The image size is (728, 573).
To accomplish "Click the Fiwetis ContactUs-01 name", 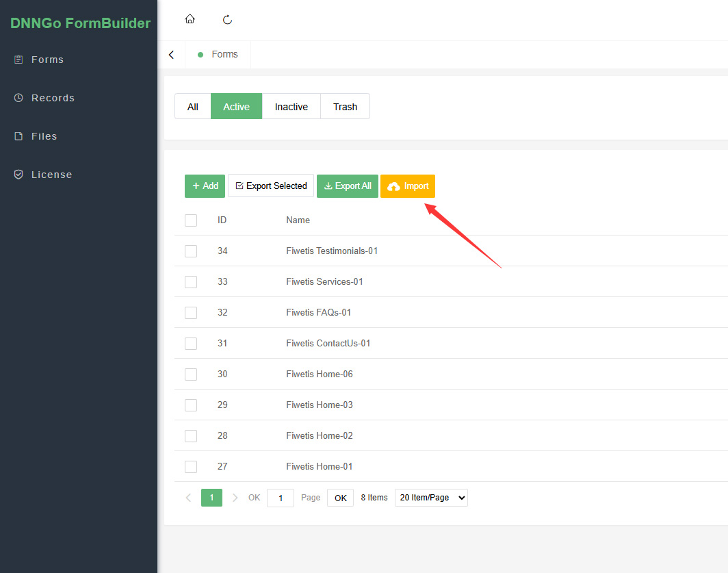I will click(x=328, y=343).
